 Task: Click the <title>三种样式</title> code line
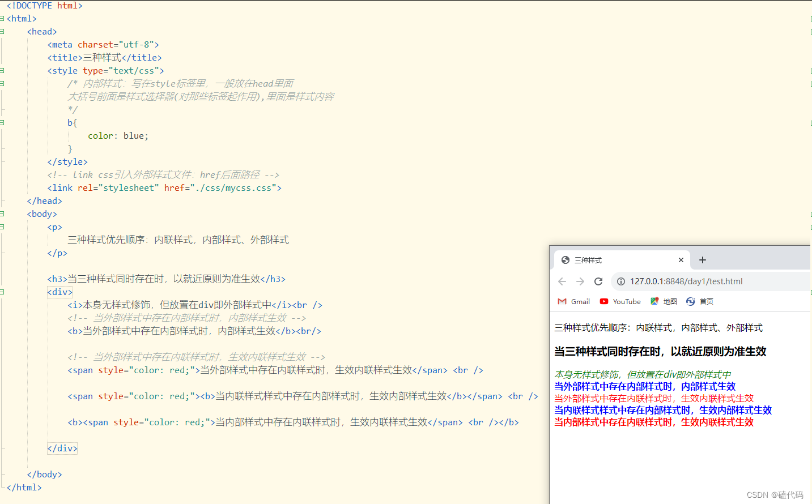coord(105,58)
